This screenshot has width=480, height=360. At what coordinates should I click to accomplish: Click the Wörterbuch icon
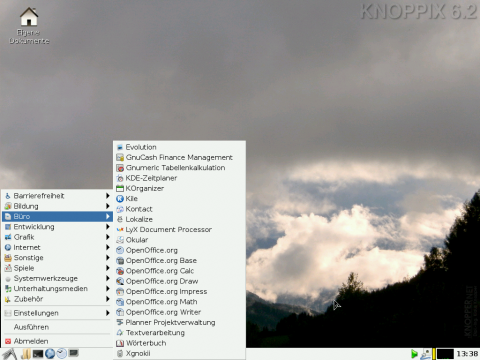[120, 343]
